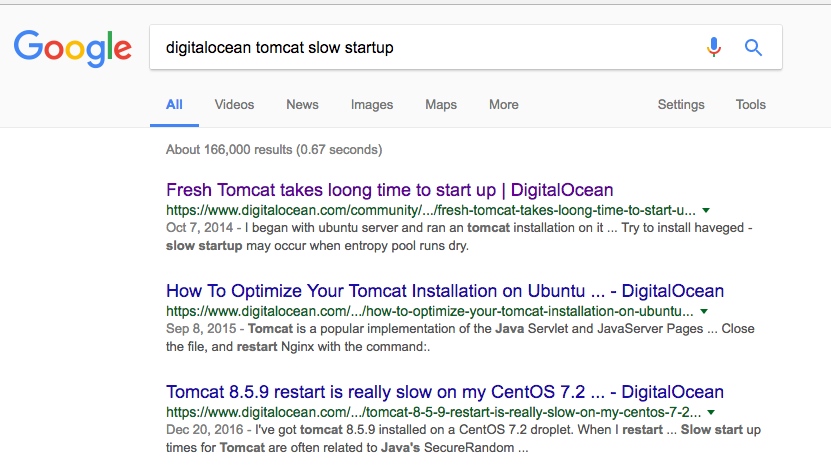Open 'How To Optimize Your Tomcat Installation' link

coord(445,291)
